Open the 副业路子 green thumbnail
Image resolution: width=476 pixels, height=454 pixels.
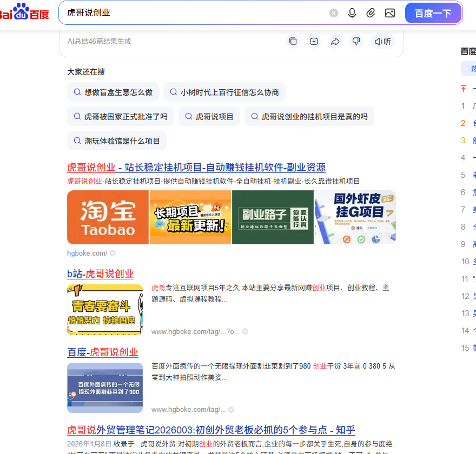click(x=273, y=217)
